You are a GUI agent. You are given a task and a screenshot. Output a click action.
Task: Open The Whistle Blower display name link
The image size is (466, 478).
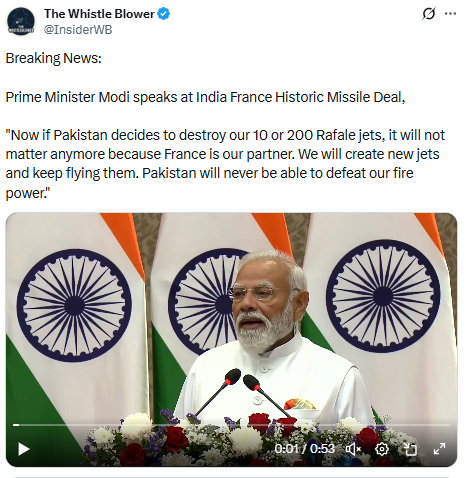[99, 14]
